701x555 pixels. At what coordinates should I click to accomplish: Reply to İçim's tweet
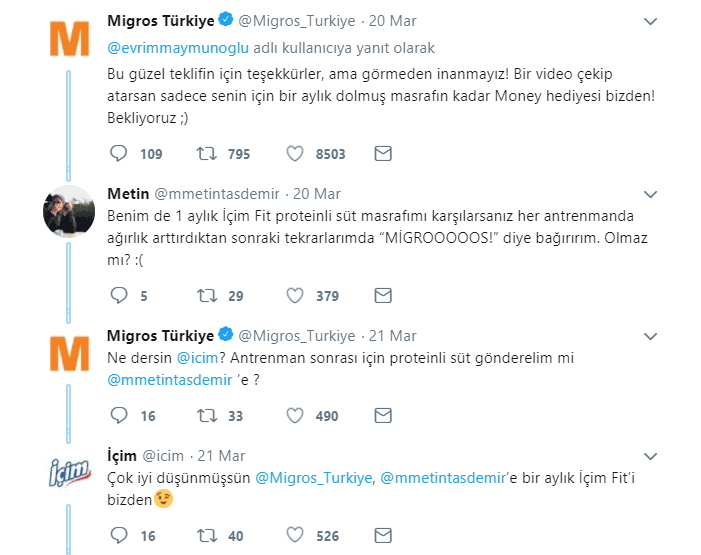tap(118, 536)
